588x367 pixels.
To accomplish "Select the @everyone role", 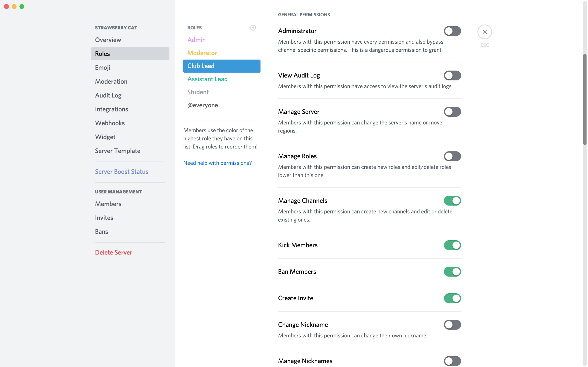I will pyautogui.click(x=203, y=105).
